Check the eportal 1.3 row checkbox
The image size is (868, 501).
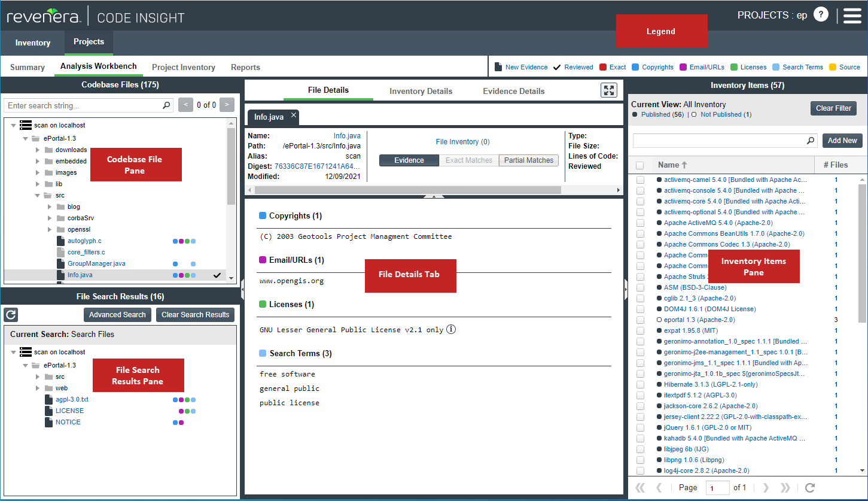pyautogui.click(x=640, y=320)
